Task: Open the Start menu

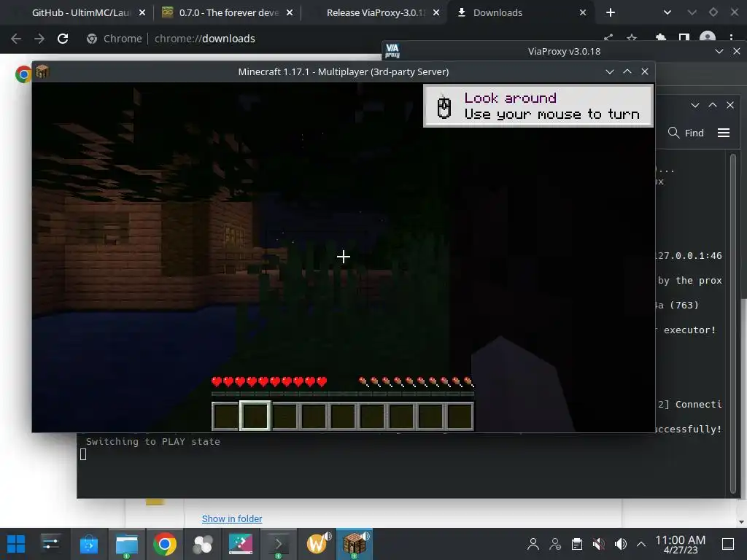Action: tap(16, 544)
